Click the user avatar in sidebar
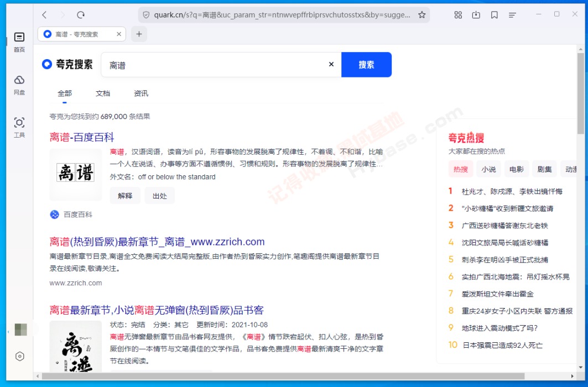Image resolution: width=588 pixels, height=387 pixels. [20, 330]
